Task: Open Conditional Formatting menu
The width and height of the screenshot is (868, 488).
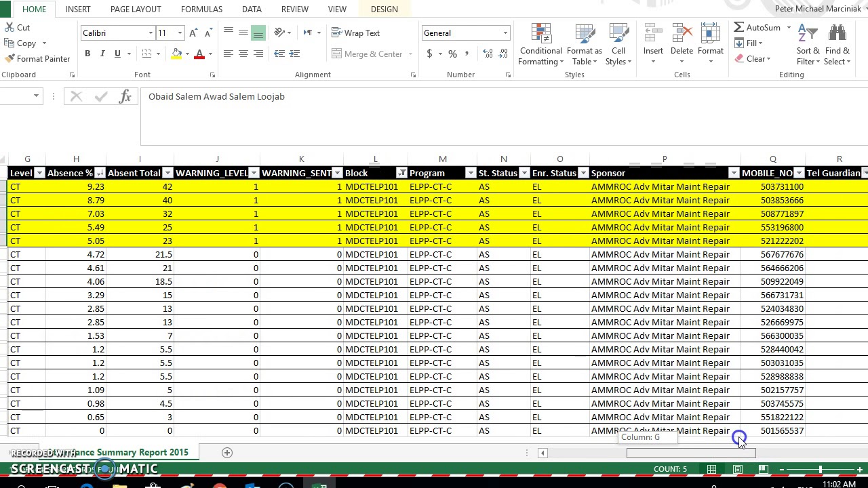Action: [540, 45]
